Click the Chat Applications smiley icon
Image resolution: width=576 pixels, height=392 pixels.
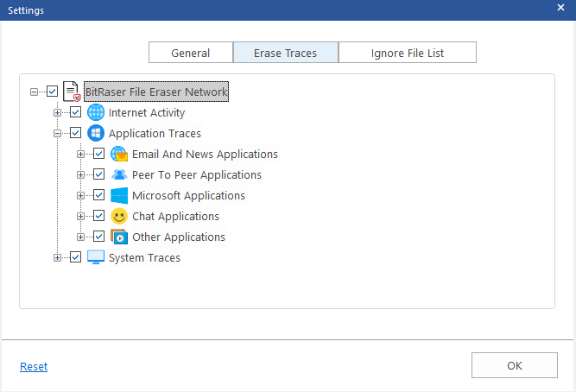click(x=119, y=216)
